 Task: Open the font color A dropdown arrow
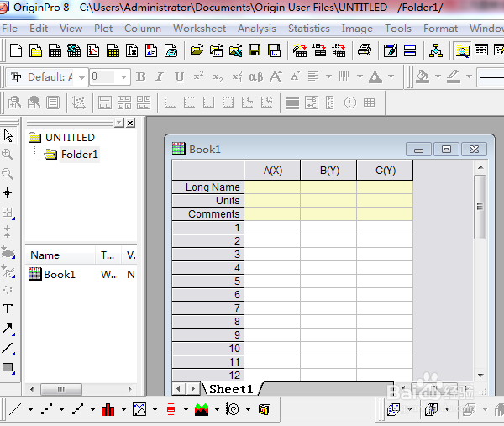[391, 76]
